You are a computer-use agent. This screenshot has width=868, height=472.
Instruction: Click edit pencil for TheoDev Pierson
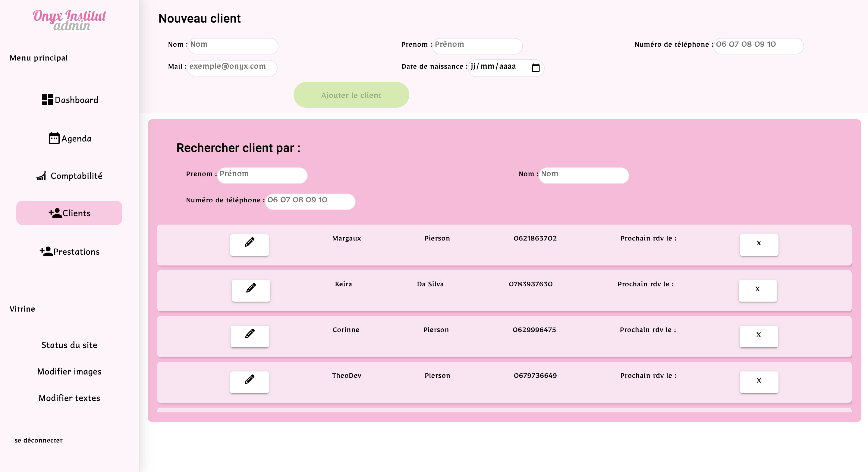(x=249, y=382)
